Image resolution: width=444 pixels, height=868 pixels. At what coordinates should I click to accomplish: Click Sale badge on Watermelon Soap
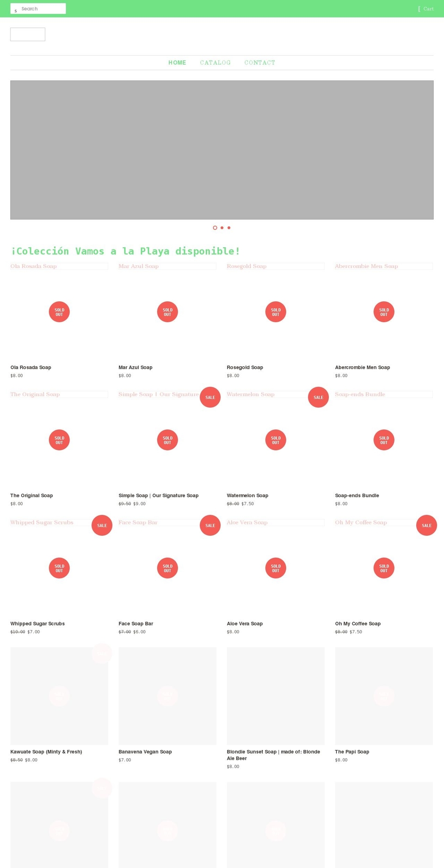click(318, 397)
